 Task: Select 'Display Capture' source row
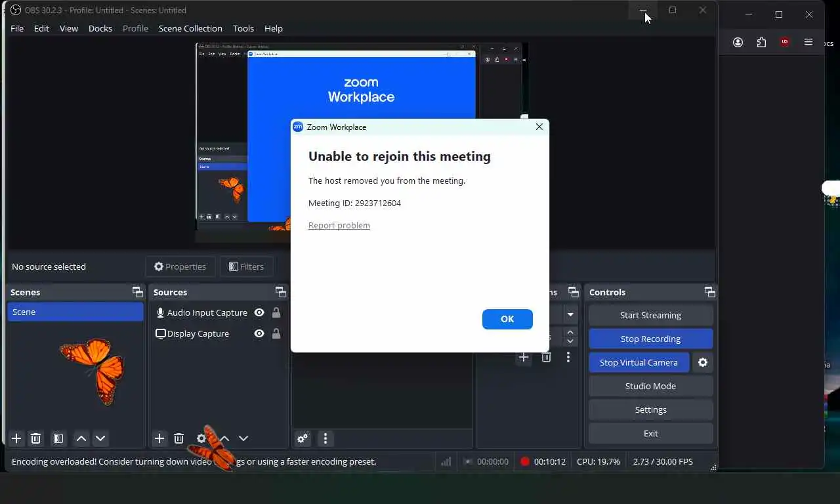coord(219,334)
